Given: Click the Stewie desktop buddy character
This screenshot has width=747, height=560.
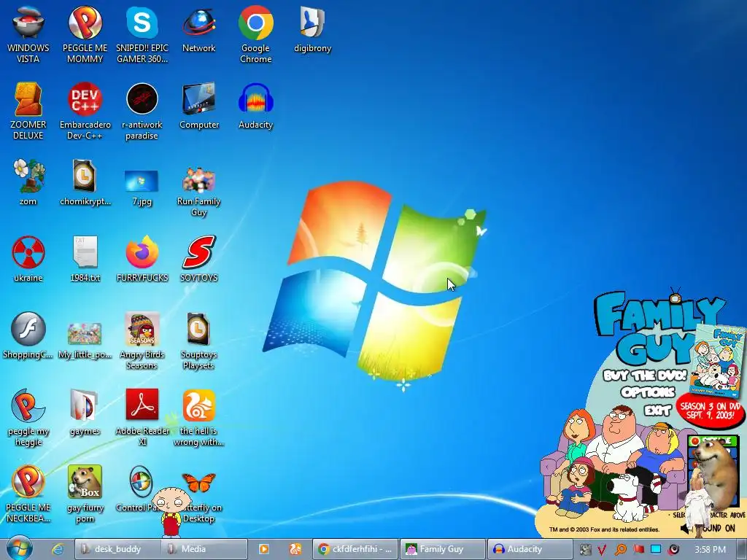Looking at the screenshot, I should (x=171, y=512).
